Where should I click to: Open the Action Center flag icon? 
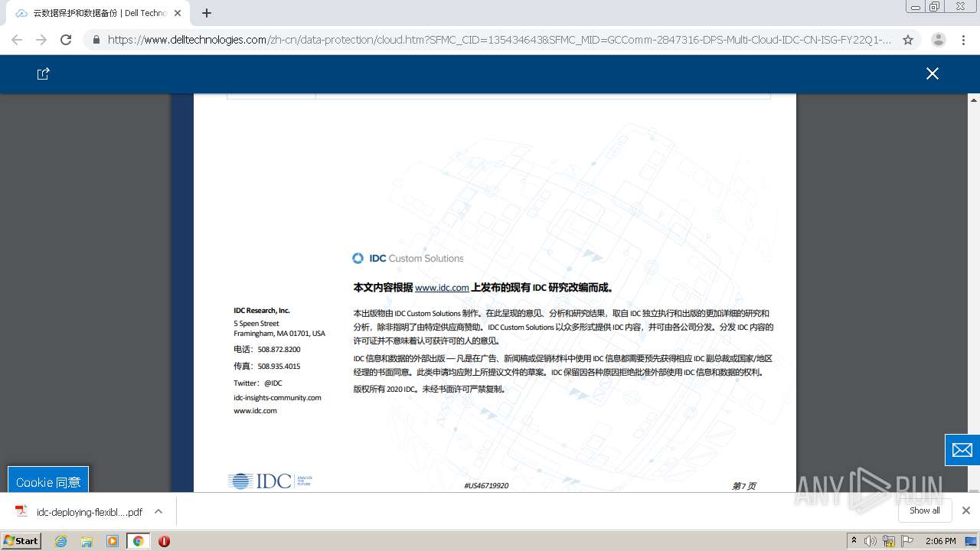[x=907, y=541]
